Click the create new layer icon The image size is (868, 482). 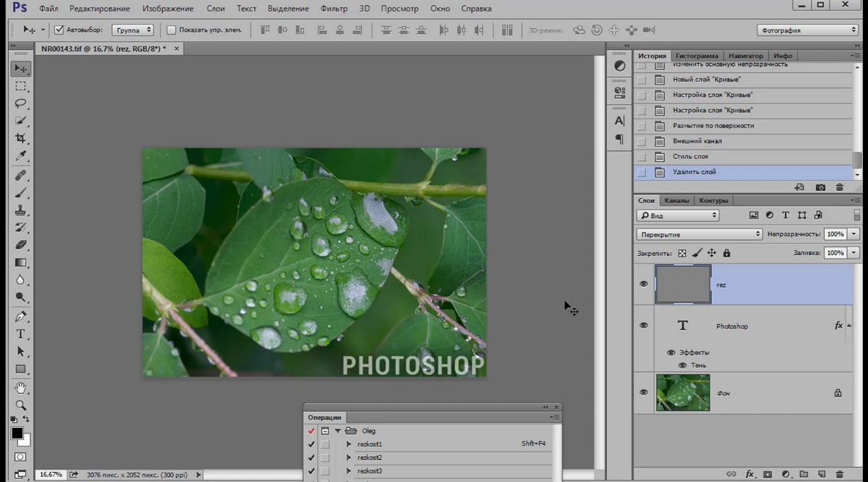coord(820,475)
